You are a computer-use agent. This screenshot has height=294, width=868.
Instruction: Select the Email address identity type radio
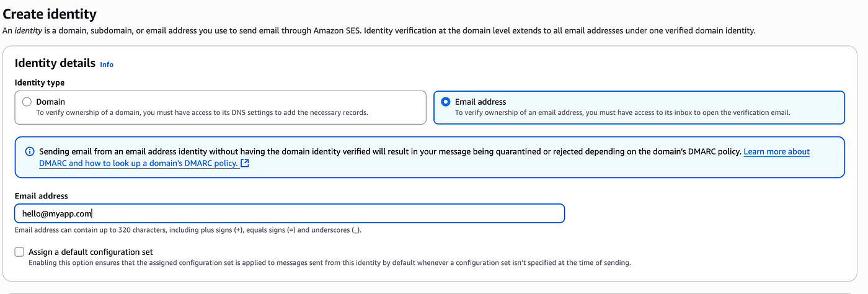(x=445, y=102)
